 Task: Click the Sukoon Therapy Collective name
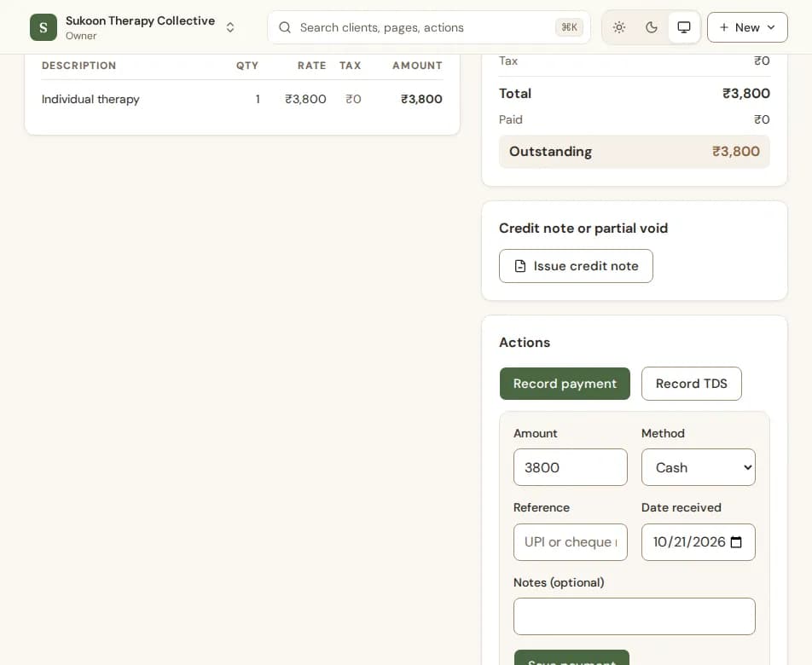(x=141, y=20)
